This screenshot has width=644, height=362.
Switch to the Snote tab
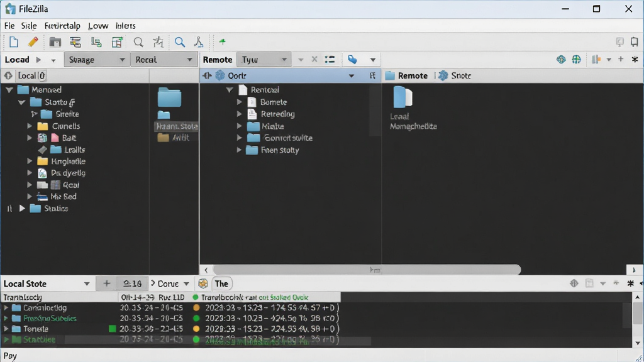(455, 75)
